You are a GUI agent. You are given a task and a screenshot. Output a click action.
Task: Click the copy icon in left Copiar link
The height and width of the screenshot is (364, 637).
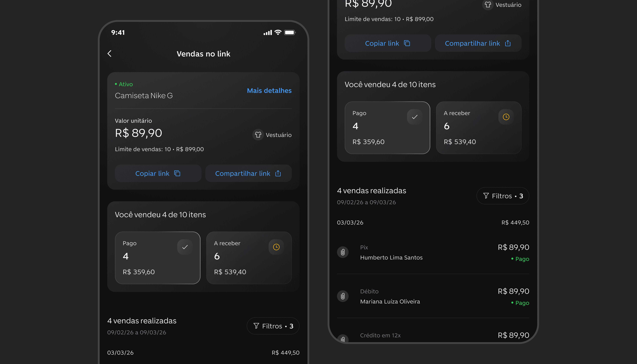(x=177, y=173)
